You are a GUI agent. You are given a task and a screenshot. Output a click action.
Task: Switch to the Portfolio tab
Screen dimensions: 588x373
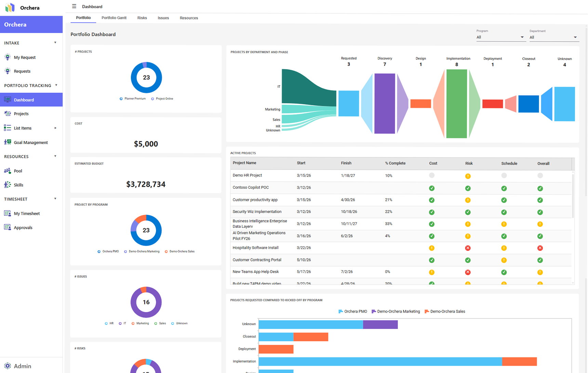coord(83,18)
